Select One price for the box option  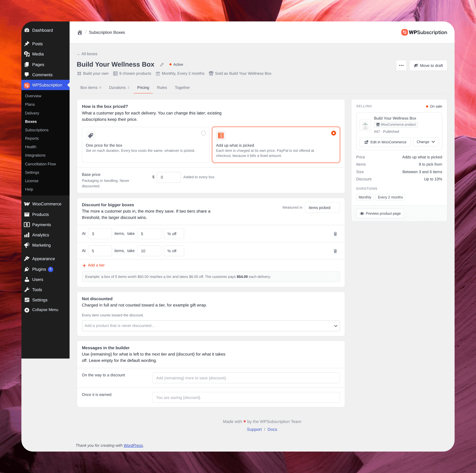pos(146,145)
